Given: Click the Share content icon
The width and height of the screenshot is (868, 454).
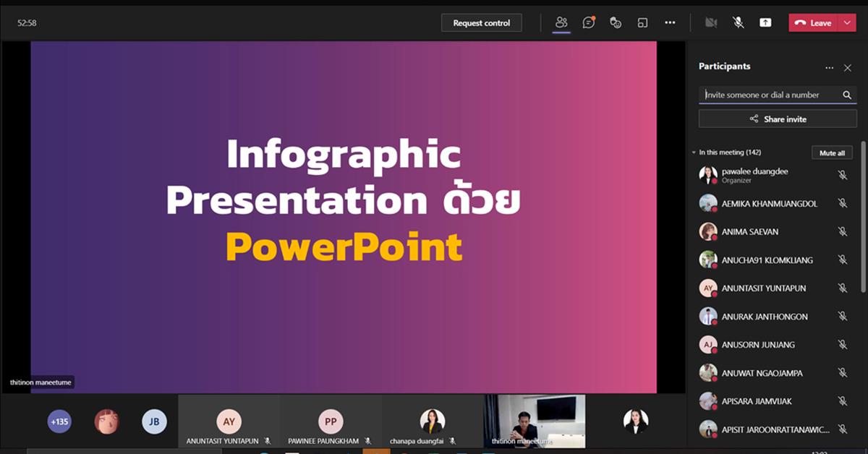Looking at the screenshot, I should click(765, 22).
